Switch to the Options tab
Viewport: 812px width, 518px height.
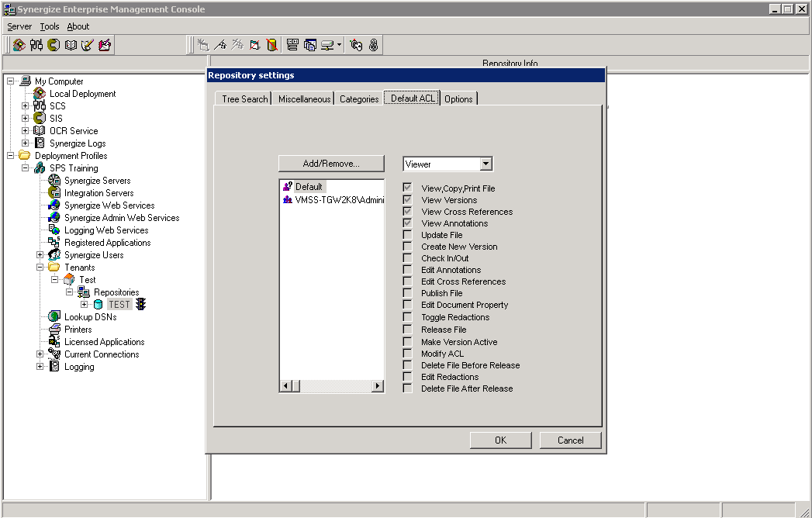(459, 99)
